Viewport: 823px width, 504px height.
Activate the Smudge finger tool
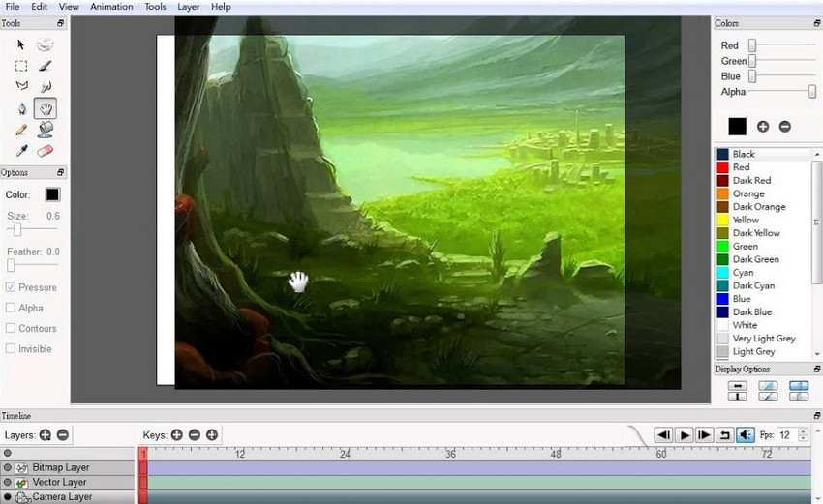click(46, 86)
